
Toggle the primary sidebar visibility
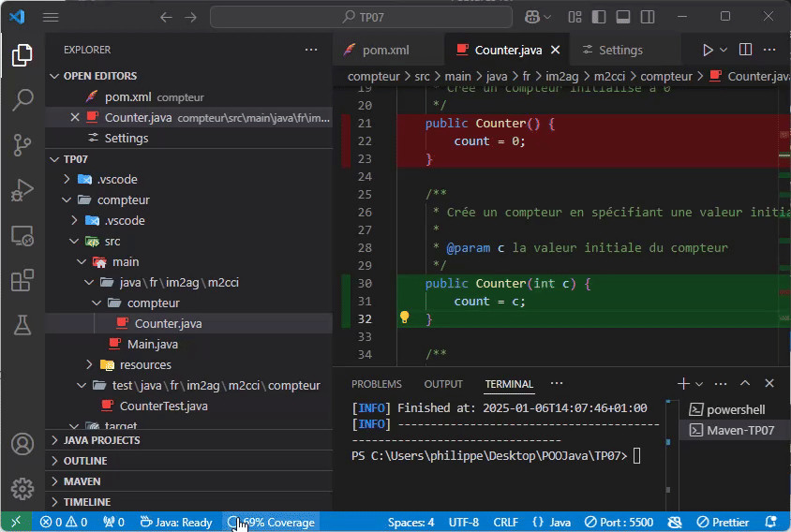pyautogui.click(x=599, y=17)
